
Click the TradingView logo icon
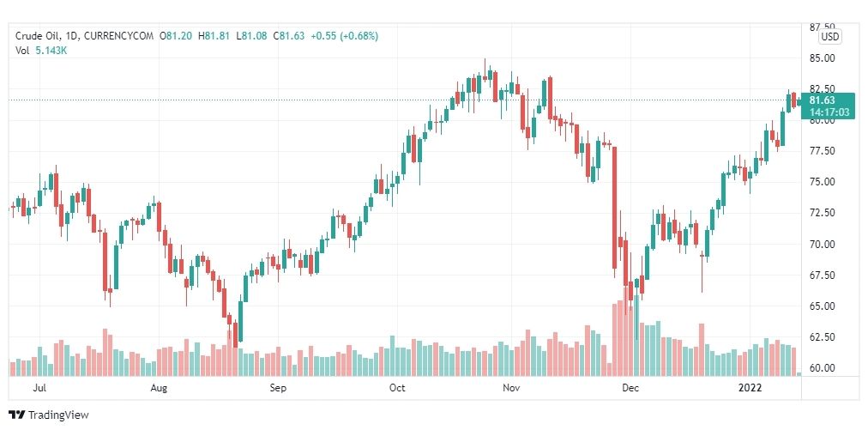point(16,415)
